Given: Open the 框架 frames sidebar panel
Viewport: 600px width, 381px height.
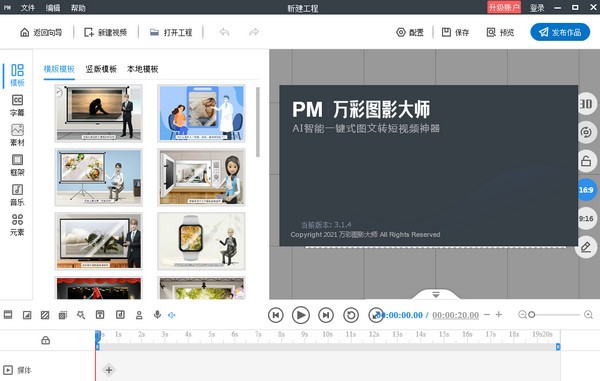Looking at the screenshot, I should tap(17, 165).
